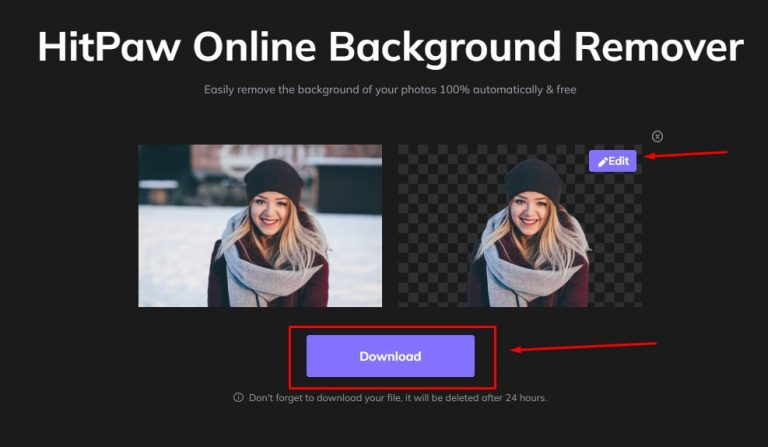Viewport: 768px width, 447px height.
Task: Click the HitPaw Online Background Remover heading
Action: (x=390, y=47)
